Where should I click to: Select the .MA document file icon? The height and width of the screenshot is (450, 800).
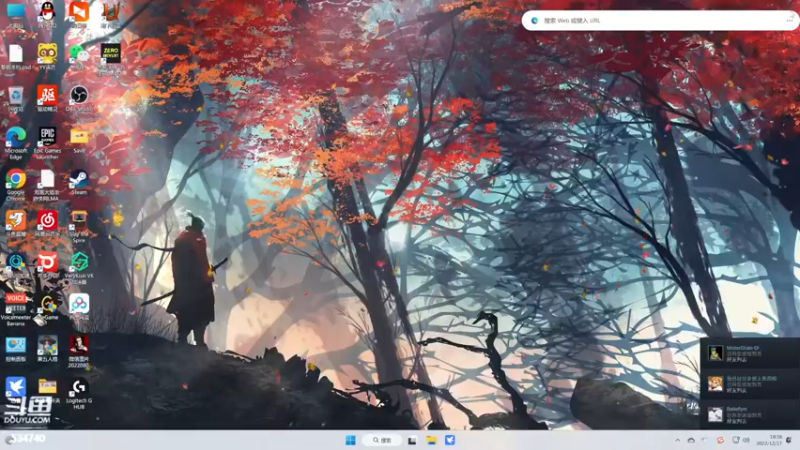47,185
